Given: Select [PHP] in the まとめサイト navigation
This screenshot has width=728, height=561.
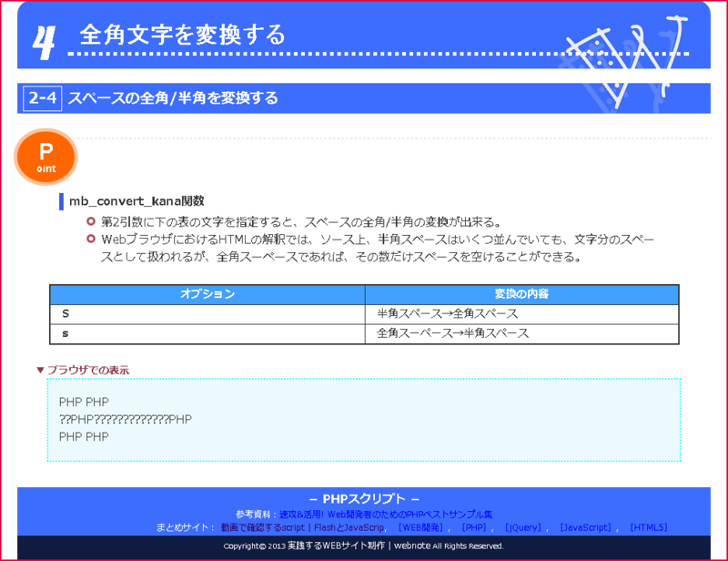Looking at the screenshot, I should pos(473,526).
